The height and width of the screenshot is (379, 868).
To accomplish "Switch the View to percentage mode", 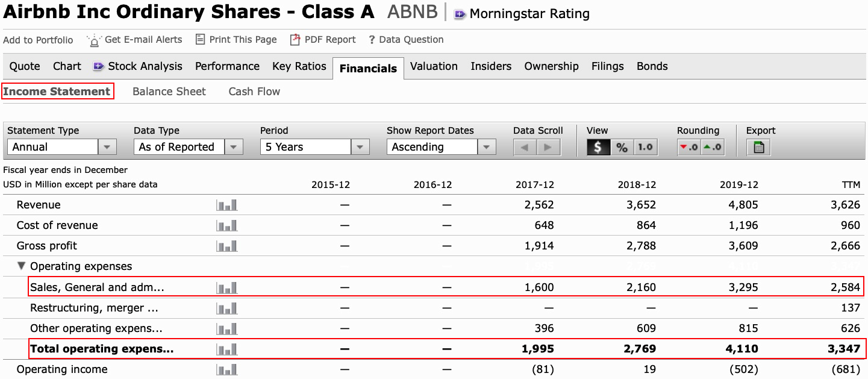I will pyautogui.click(x=622, y=147).
